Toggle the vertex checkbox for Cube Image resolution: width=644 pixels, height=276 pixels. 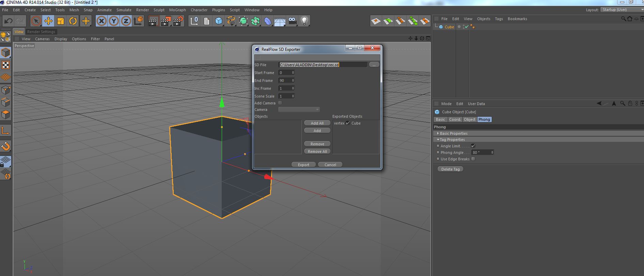(x=348, y=123)
